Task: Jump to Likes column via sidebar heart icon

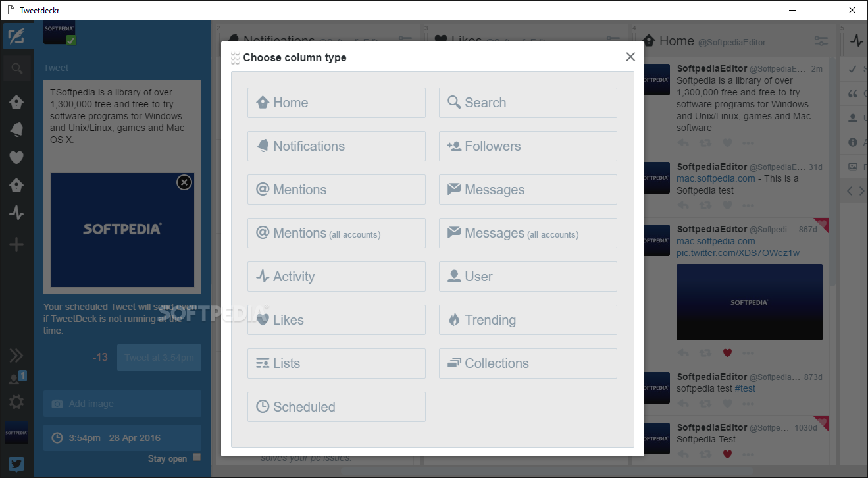Action: [16, 157]
